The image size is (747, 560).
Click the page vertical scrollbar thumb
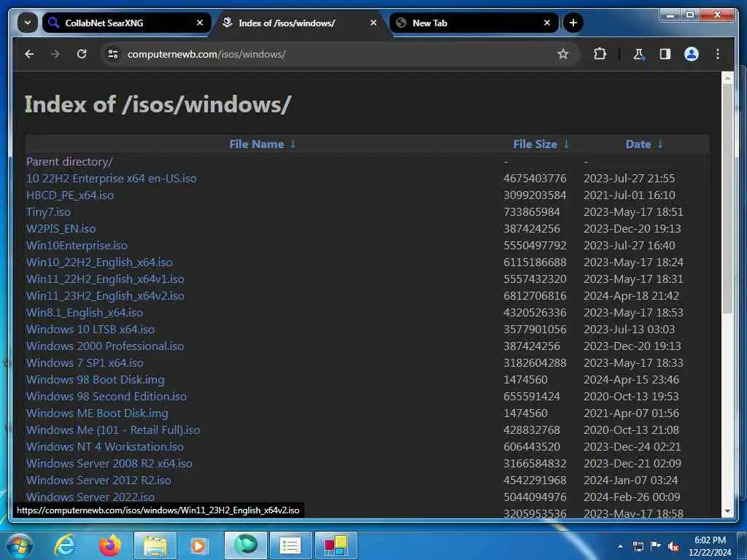click(x=727, y=200)
